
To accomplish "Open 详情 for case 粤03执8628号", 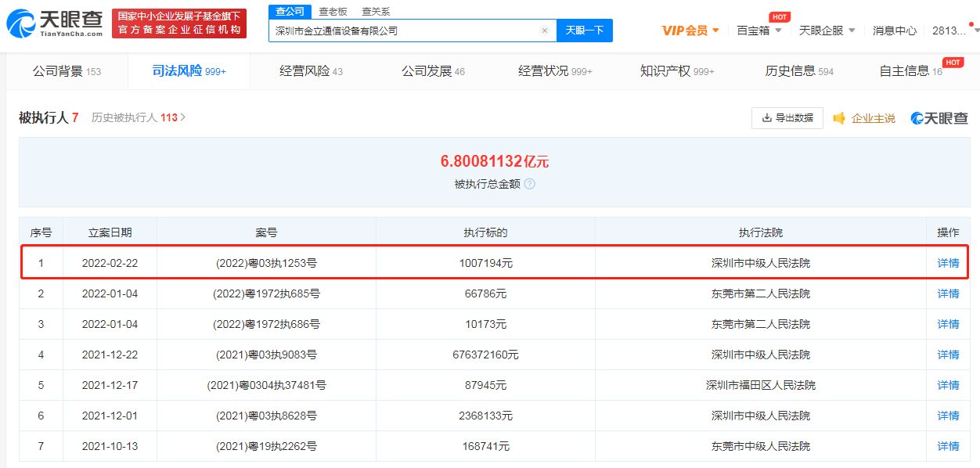I will [948, 416].
